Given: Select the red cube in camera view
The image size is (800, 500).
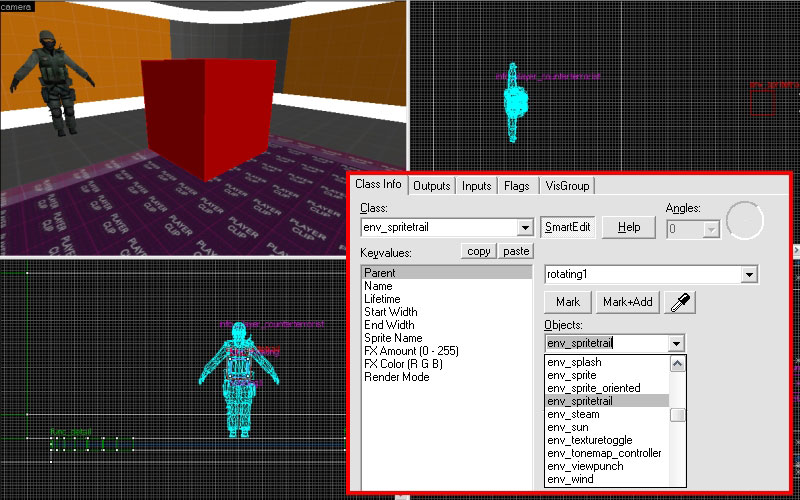Looking at the screenshot, I should tap(208, 119).
